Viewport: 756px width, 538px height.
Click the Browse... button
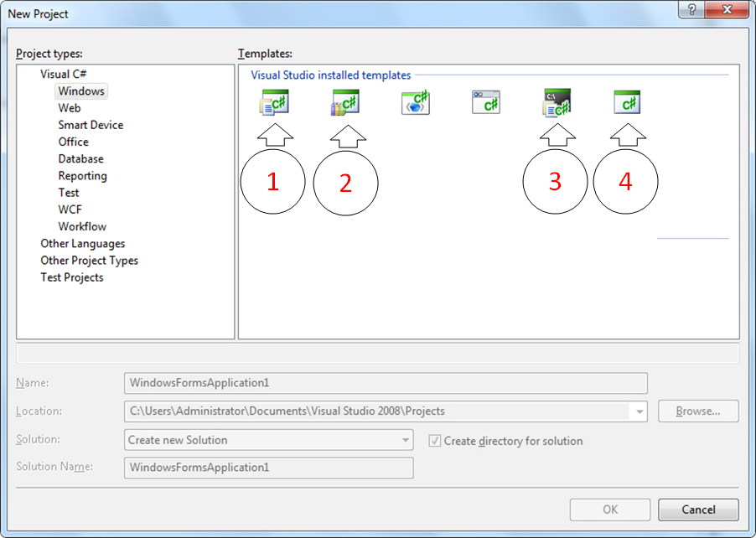tap(697, 411)
